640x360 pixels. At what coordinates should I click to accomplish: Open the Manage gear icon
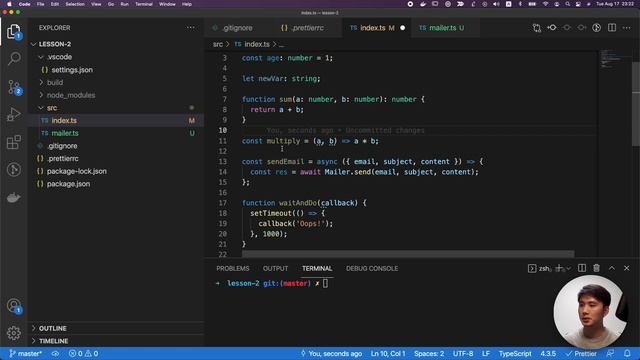click(14, 333)
